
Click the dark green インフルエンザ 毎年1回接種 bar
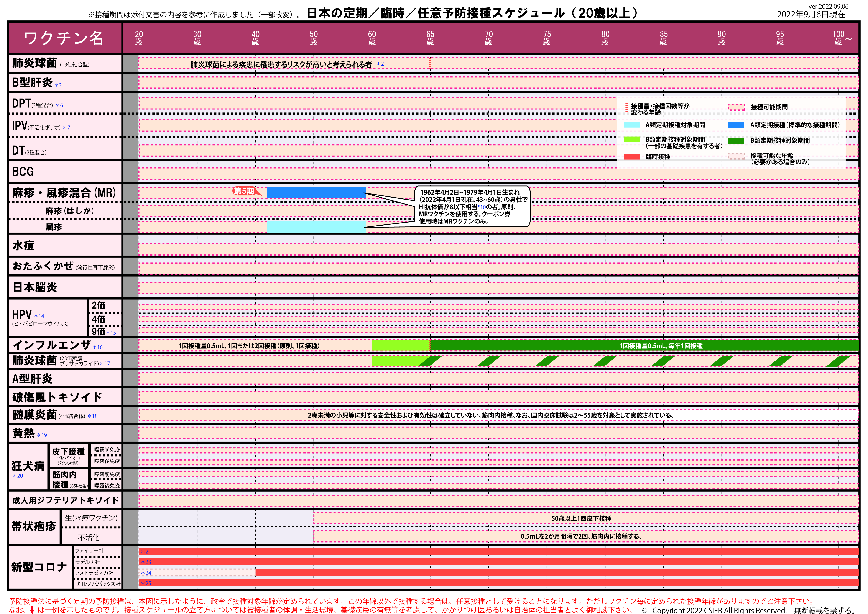[x=643, y=345]
